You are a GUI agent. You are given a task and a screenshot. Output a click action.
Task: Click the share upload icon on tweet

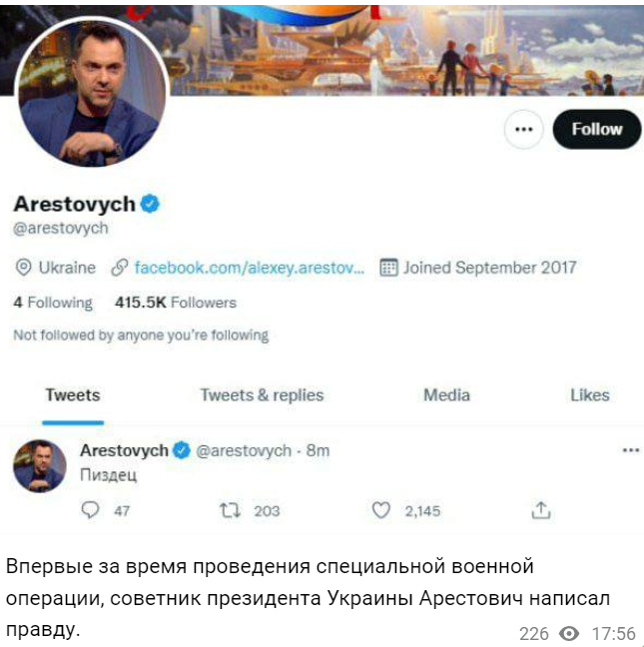point(541,510)
